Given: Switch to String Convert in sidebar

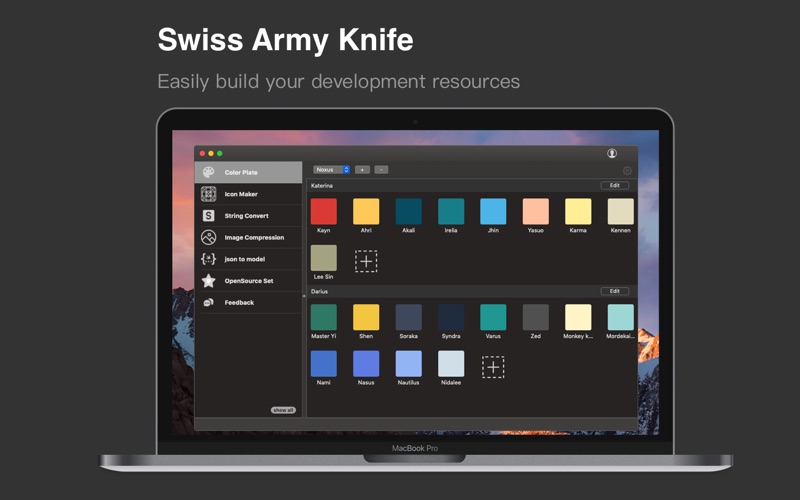Looking at the screenshot, I should tap(248, 216).
